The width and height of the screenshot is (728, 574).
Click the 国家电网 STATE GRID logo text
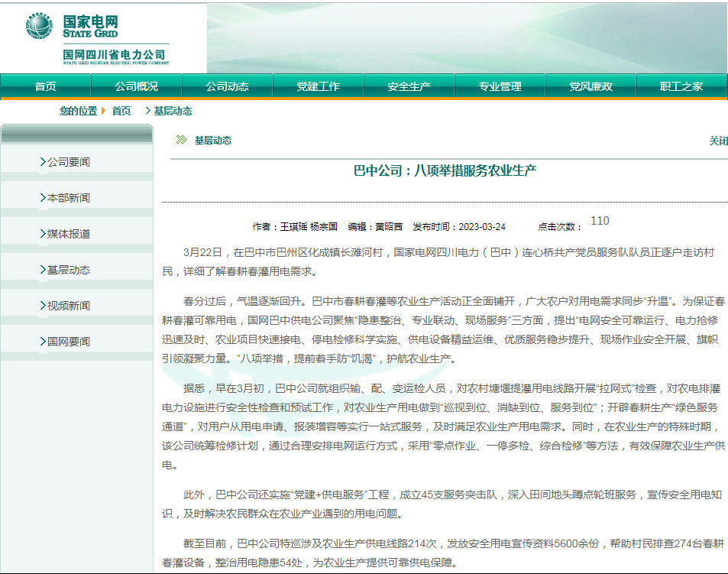coord(91,26)
